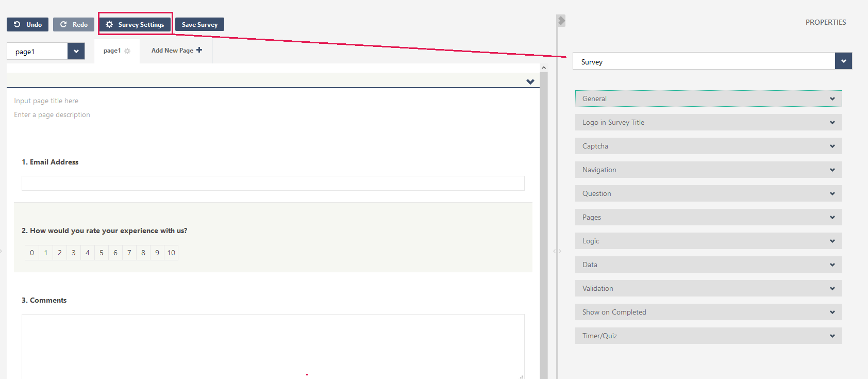Add a new page
The height and width of the screenshot is (379, 868).
click(x=176, y=51)
